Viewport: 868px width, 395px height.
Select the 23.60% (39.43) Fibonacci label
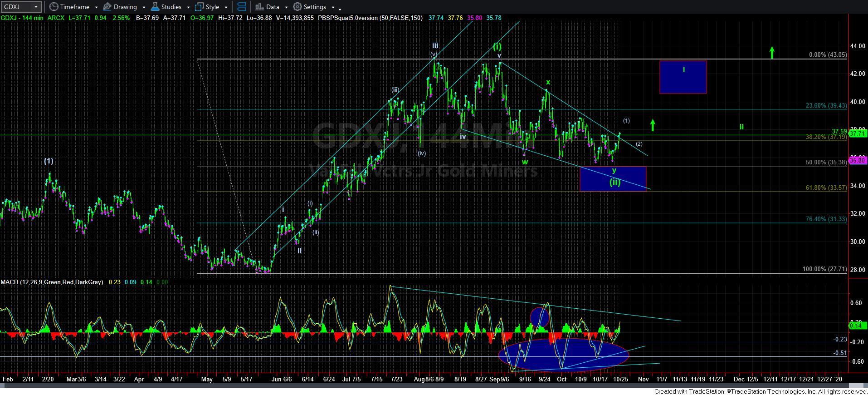(826, 105)
